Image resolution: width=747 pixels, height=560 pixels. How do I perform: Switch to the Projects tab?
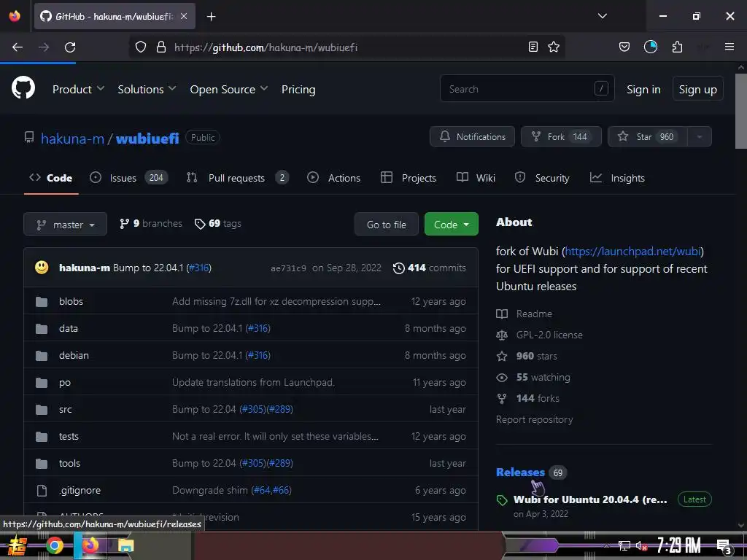tap(409, 178)
